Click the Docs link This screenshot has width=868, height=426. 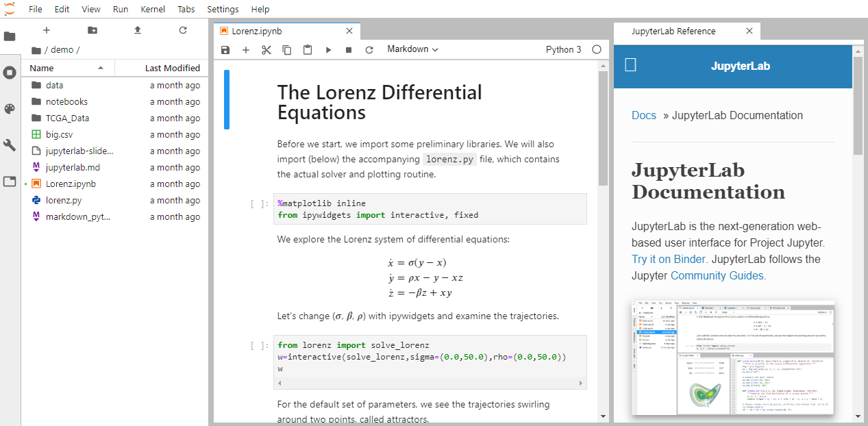(x=644, y=115)
